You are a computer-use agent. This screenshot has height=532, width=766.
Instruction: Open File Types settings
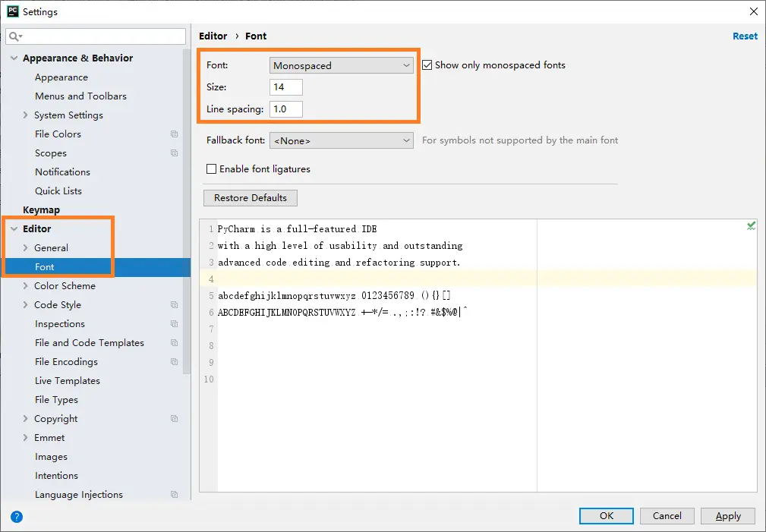tap(56, 400)
